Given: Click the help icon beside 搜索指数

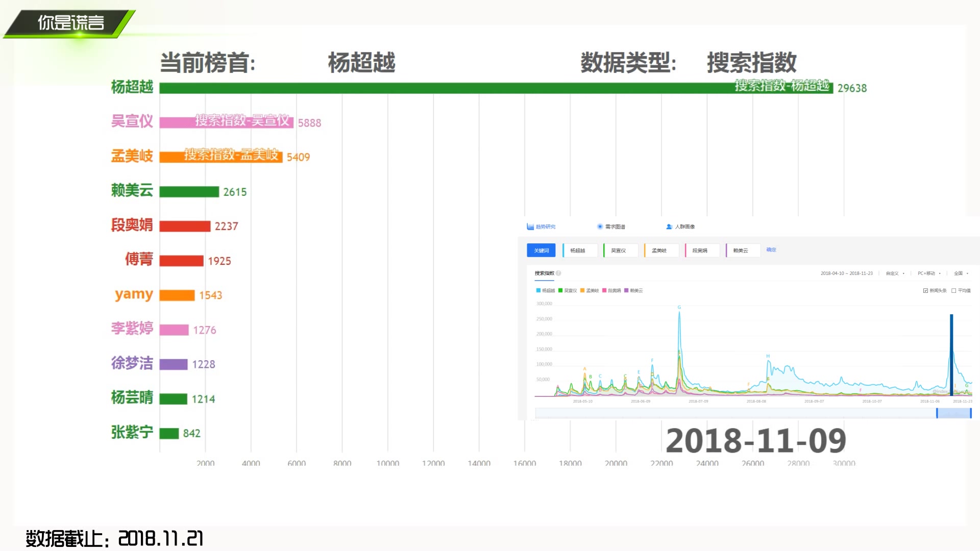Looking at the screenshot, I should tap(558, 273).
